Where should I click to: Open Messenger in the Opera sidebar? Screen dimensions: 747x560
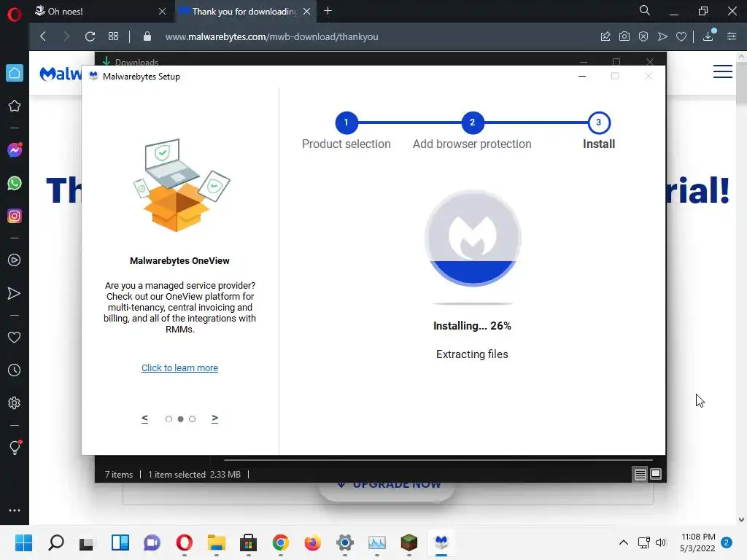(15, 150)
